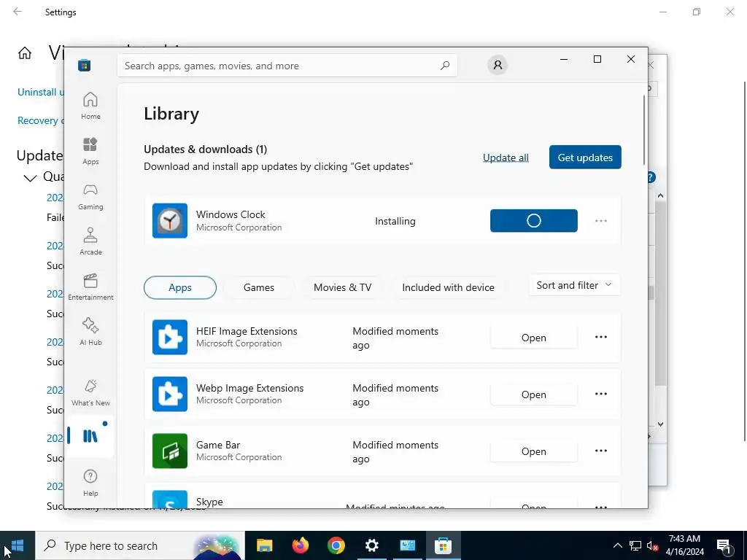Viewport: 747px width, 560px height.
Task: Click the Recovery options link in Settings
Action: 41,120
